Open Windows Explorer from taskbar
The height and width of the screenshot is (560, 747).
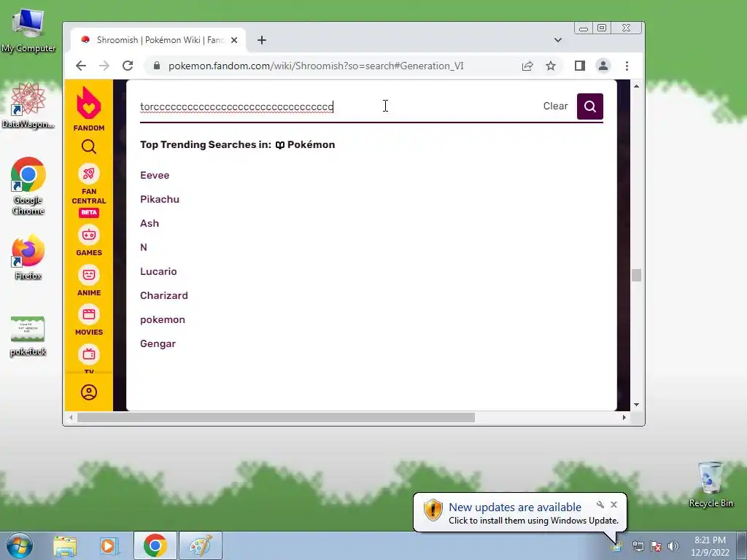[x=65, y=545]
